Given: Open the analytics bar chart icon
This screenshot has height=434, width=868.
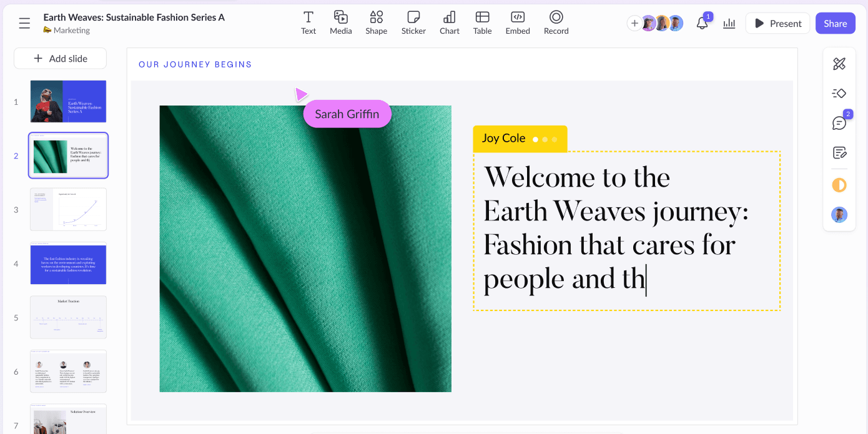Looking at the screenshot, I should pyautogui.click(x=729, y=24).
